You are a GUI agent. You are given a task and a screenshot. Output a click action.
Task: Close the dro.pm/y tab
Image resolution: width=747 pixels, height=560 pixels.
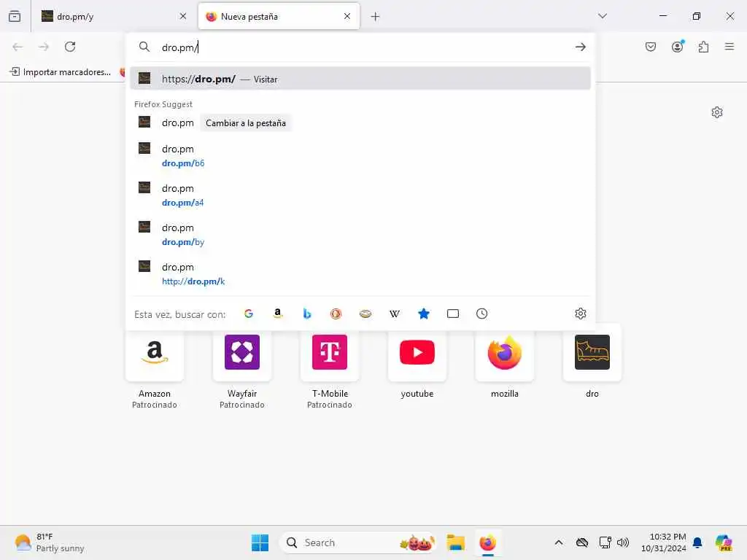(183, 16)
